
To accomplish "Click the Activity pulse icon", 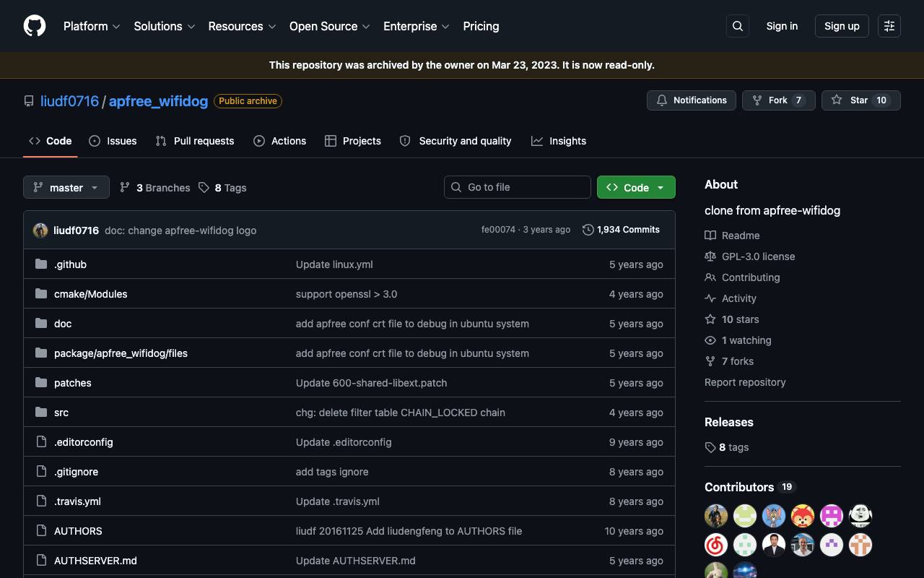I will coord(710,298).
